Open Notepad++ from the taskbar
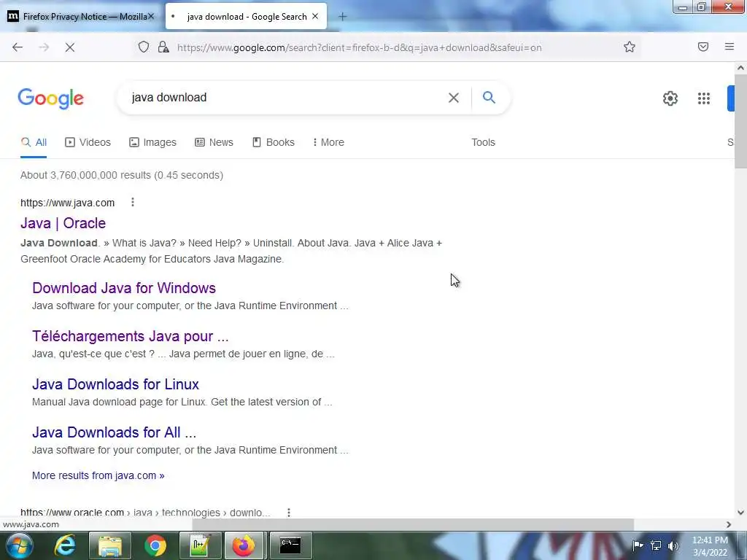Image resolution: width=747 pixels, height=560 pixels. (x=200, y=545)
